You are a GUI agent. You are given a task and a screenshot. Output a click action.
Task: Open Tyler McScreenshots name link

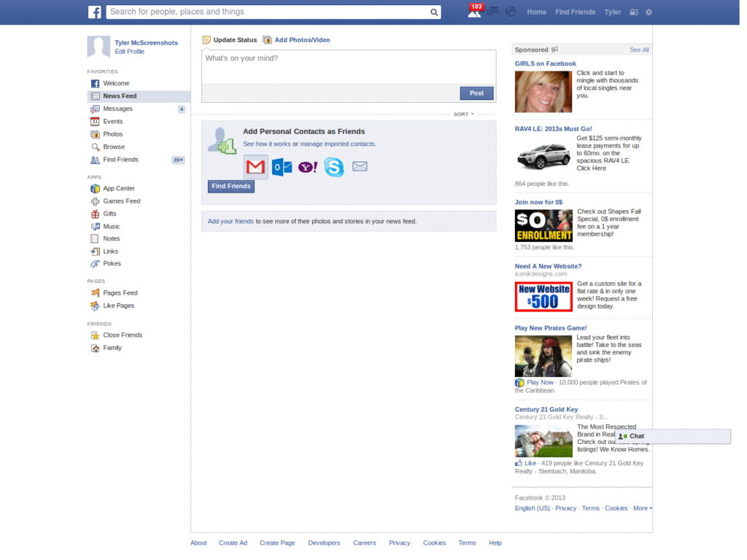point(146,43)
